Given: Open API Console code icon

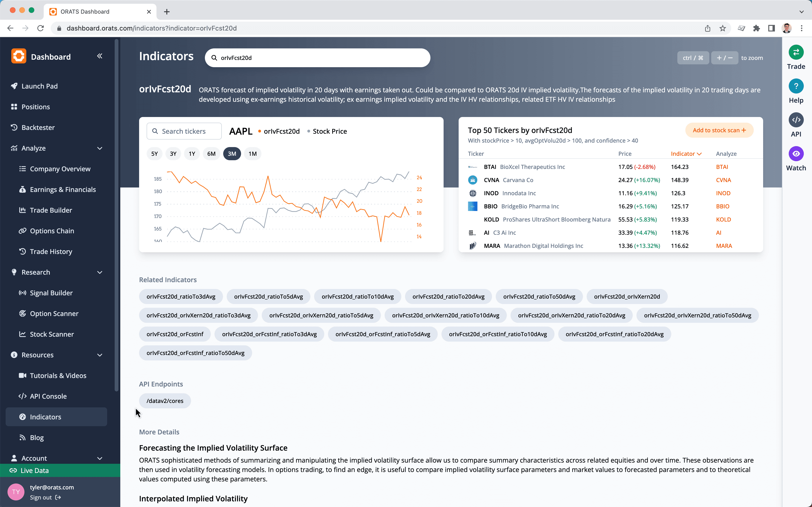Looking at the screenshot, I should point(23,396).
